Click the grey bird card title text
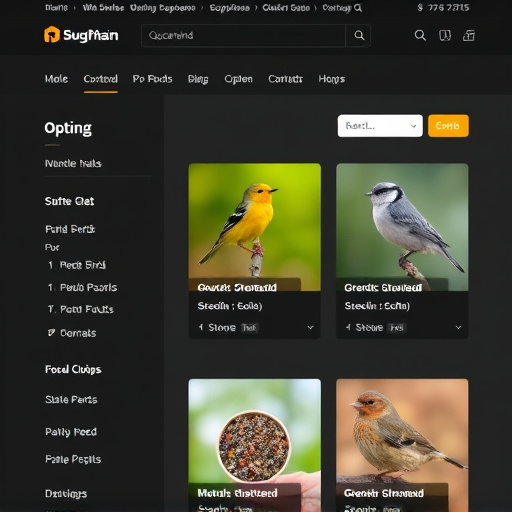 click(383, 288)
